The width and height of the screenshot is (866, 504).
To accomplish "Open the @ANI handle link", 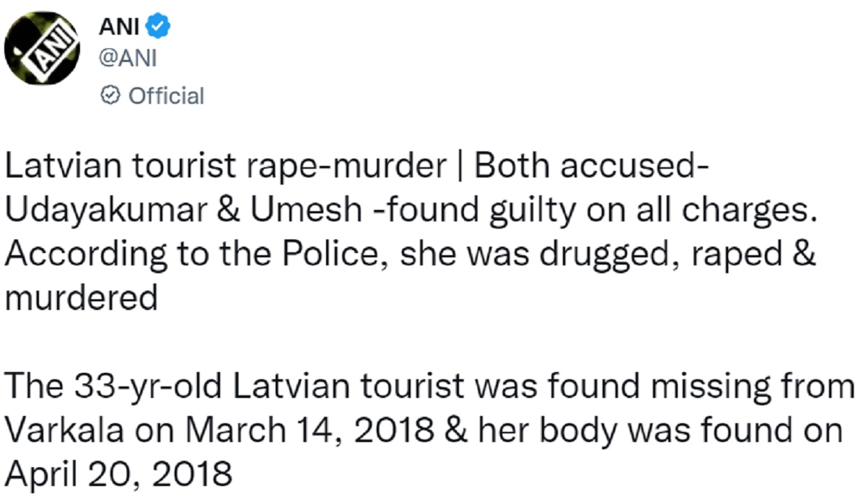I will pos(127,61).
